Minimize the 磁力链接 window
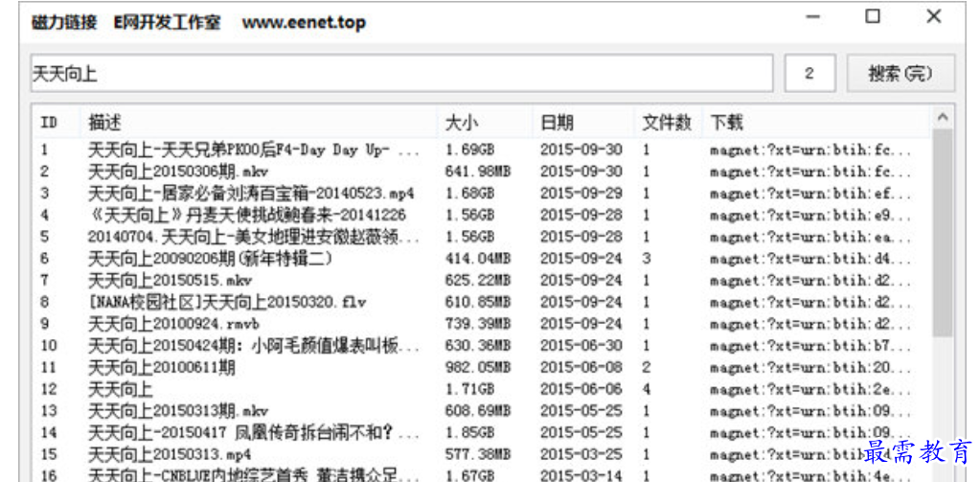 (811, 17)
